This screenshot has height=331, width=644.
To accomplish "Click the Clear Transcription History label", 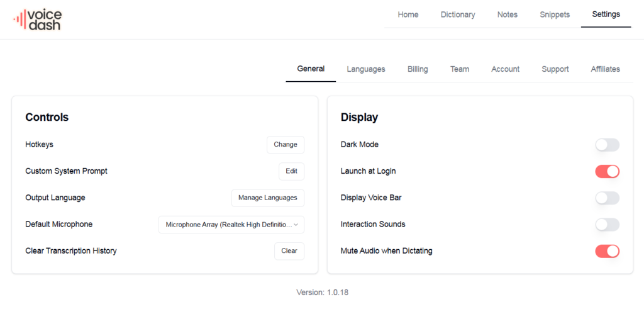I will 70,251.
